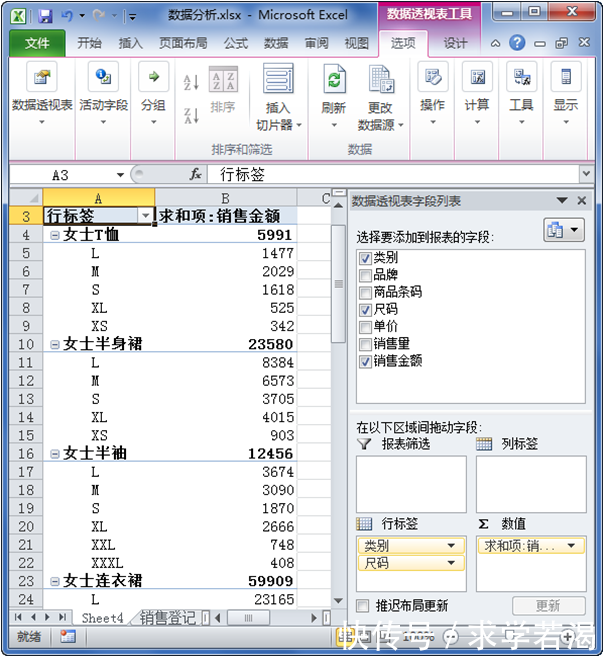Switch to the 设计 Design tab
Image resolution: width=604 pixels, height=657 pixels.
click(455, 43)
